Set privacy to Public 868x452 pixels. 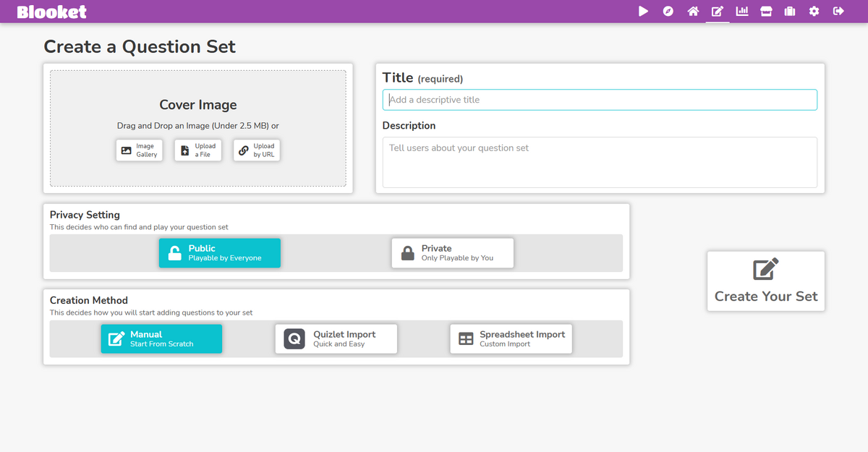pyautogui.click(x=219, y=253)
